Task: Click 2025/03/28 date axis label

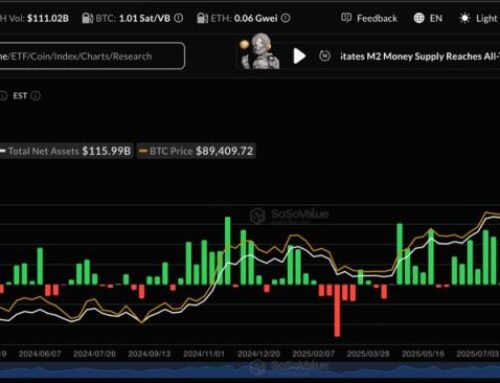Action: click(x=368, y=354)
